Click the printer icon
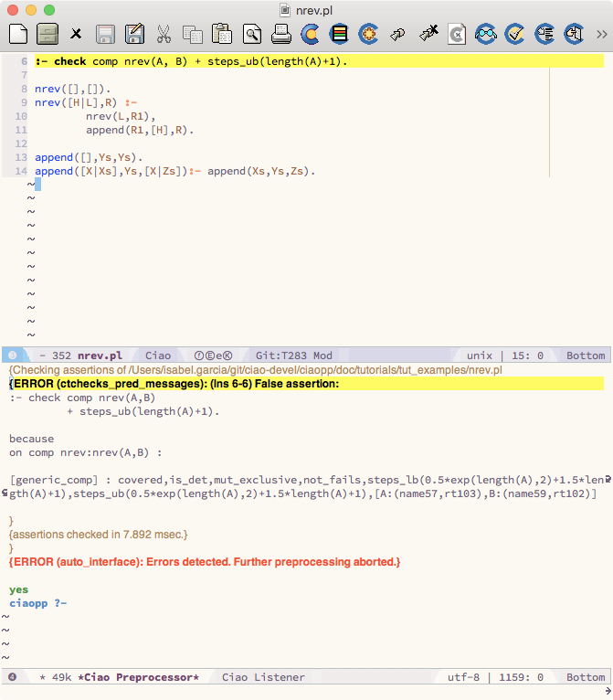 (x=280, y=35)
